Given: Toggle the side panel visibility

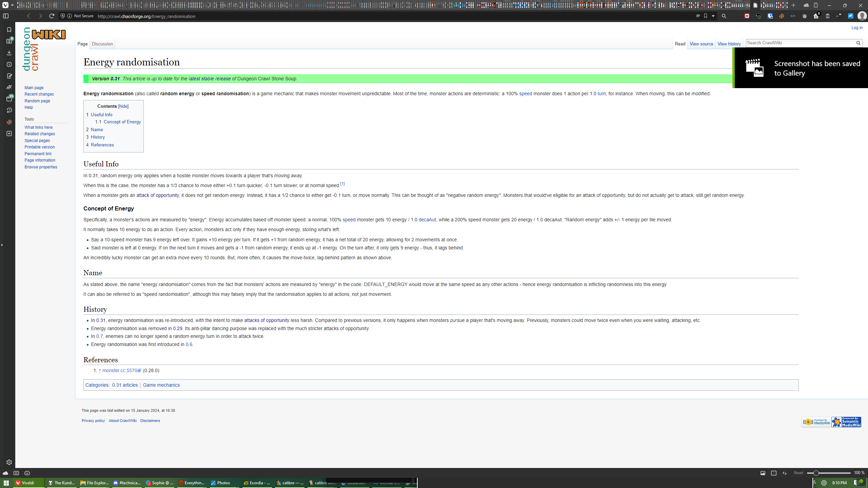Looking at the screenshot, I should pyautogui.click(x=6, y=16).
